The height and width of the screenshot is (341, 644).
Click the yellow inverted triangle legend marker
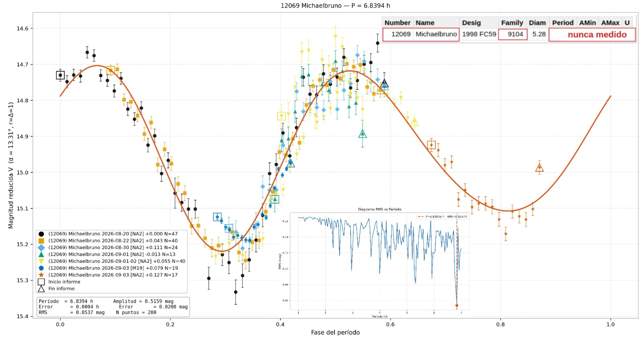click(x=41, y=261)
